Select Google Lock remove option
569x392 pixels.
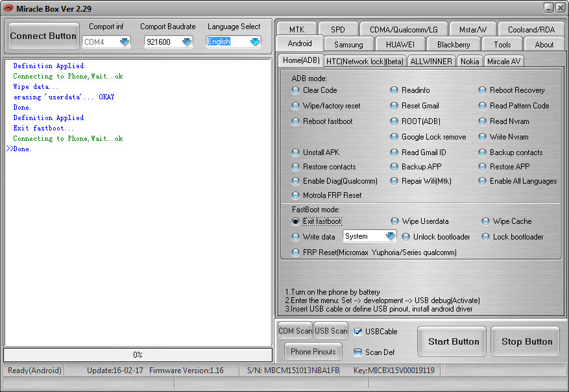pyautogui.click(x=428, y=137)
